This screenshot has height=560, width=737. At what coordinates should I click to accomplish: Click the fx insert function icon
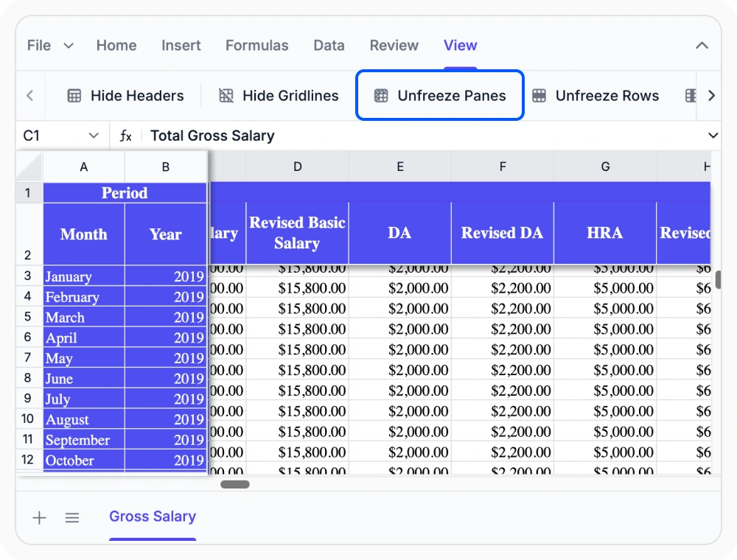click(125, 136)
